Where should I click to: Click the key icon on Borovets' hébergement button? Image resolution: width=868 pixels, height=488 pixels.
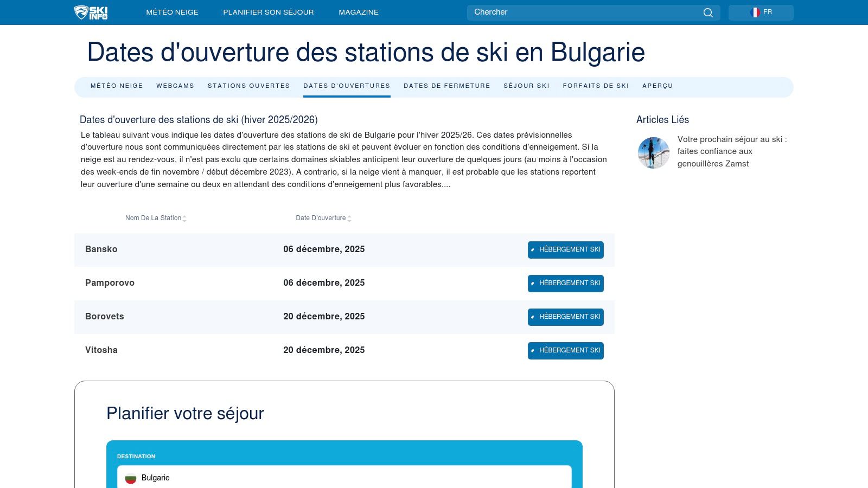533,317
